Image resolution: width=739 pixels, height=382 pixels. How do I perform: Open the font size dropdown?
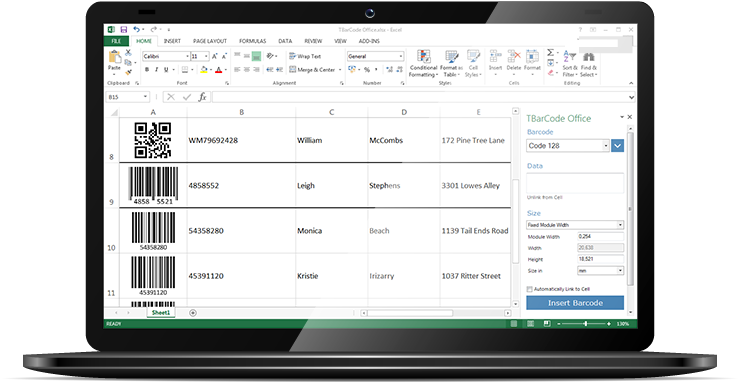[206, 56]
